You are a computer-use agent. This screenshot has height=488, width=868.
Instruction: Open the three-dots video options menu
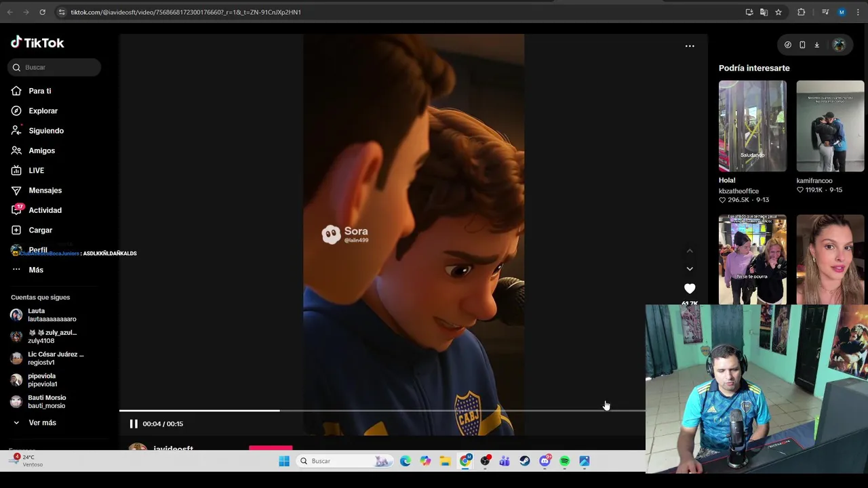point(690,46)
